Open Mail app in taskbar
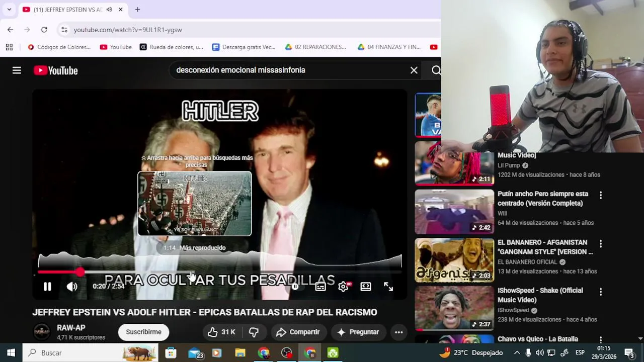The width and height of the screenshot is (644, 362). click(x=195, y=353)
